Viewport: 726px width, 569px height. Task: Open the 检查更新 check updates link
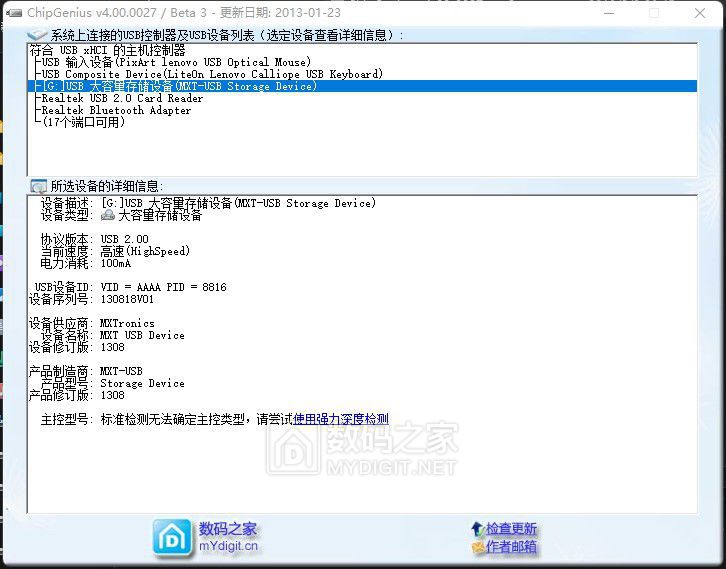(x=511, y=528)
